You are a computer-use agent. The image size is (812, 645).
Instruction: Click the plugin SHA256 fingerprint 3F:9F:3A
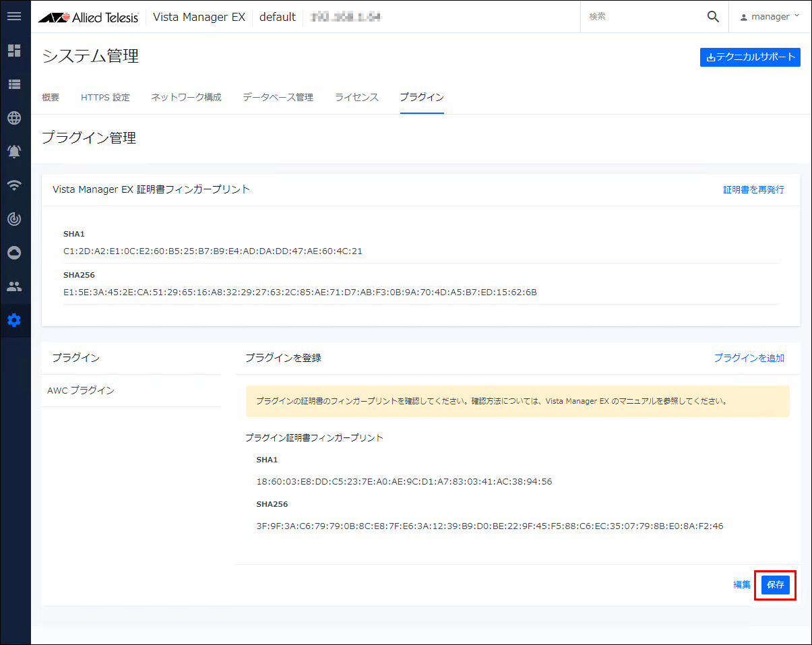pos(490,526)
